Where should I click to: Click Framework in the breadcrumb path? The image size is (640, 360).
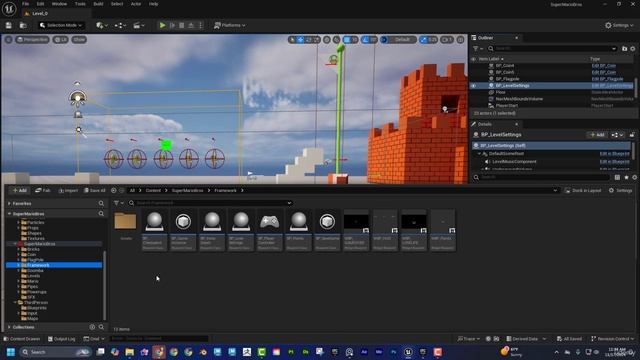tap(225, 191)
